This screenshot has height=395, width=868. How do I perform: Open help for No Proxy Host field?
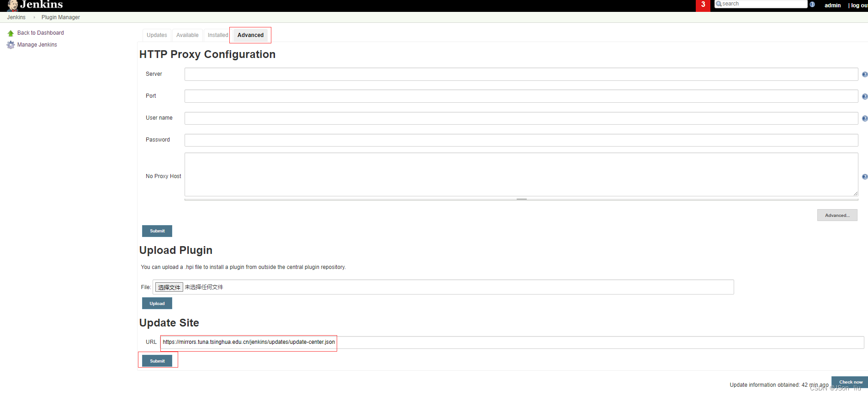865,177
